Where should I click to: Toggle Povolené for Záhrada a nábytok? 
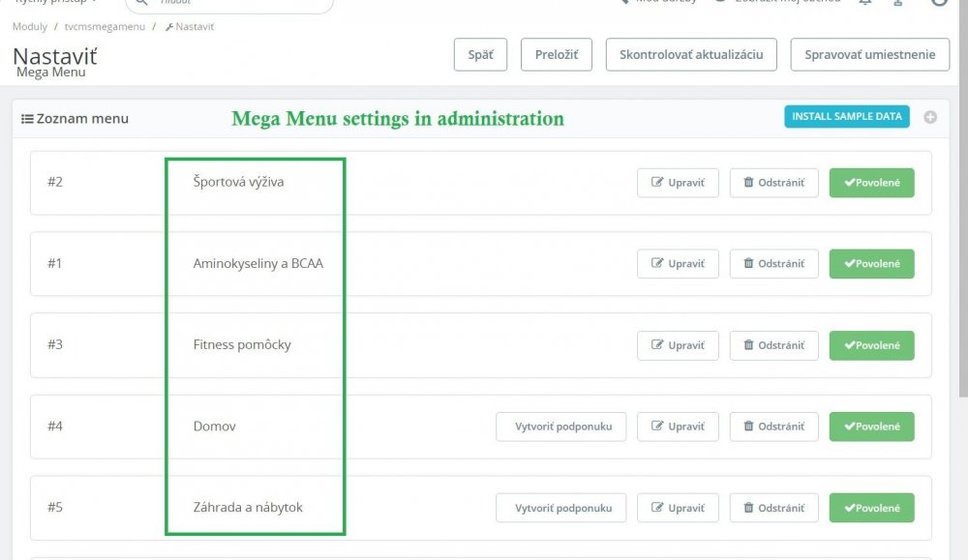pos(871,507)
